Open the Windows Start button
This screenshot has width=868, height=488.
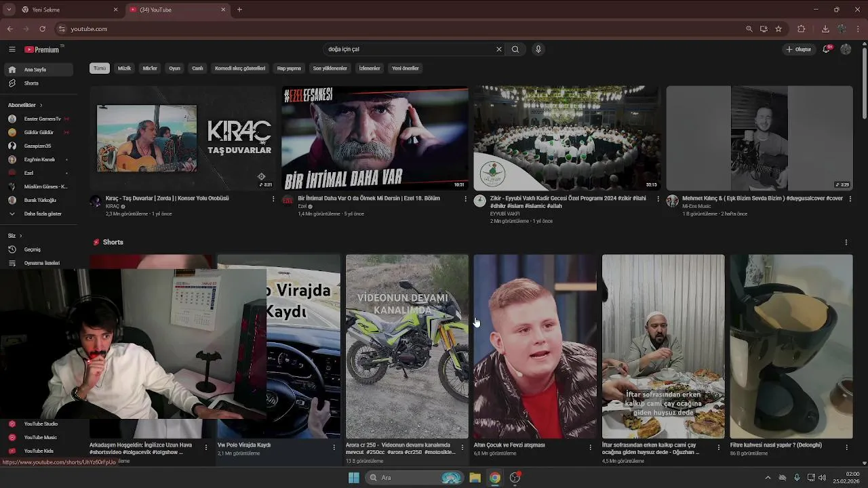[x=353, y=478]
